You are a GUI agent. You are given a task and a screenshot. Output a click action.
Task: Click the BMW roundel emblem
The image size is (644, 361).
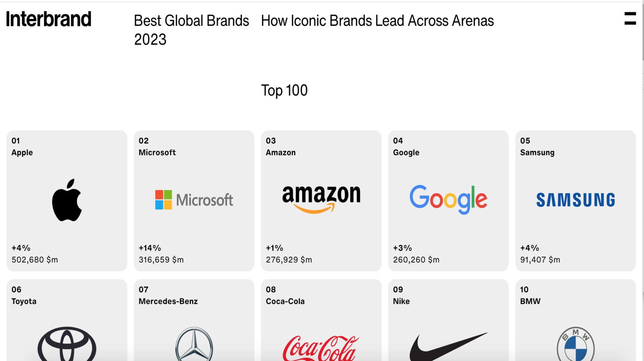(575, 343)
